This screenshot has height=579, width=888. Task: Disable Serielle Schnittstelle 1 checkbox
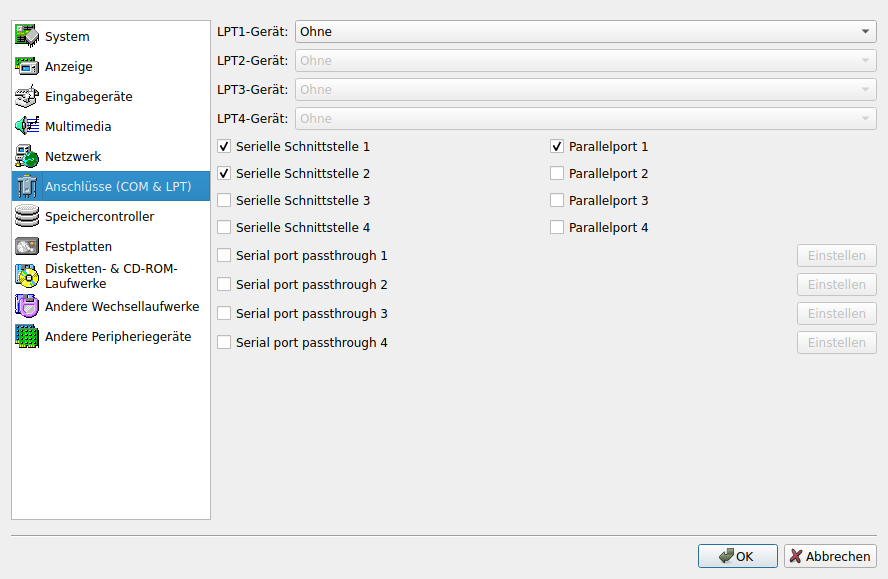224,147
